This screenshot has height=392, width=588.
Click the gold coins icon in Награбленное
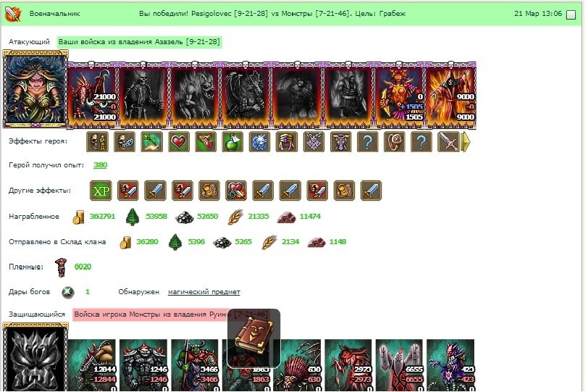(x=78, y=217)
